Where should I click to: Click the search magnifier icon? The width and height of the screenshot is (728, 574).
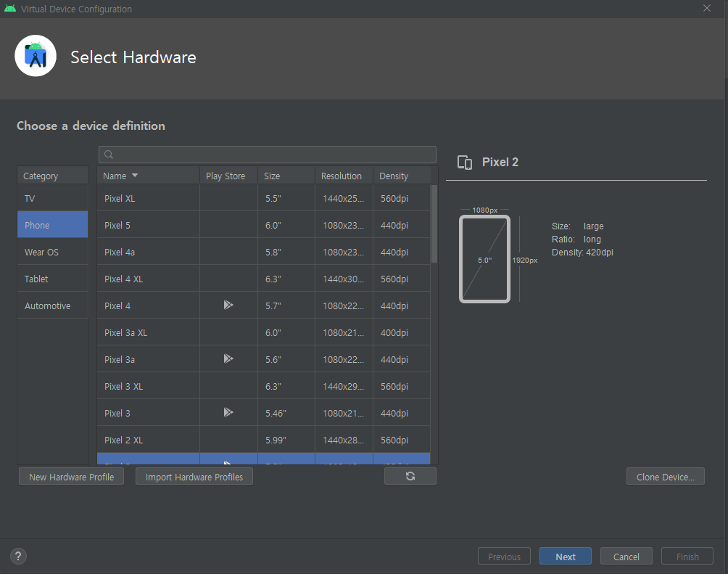pos(109,155)
